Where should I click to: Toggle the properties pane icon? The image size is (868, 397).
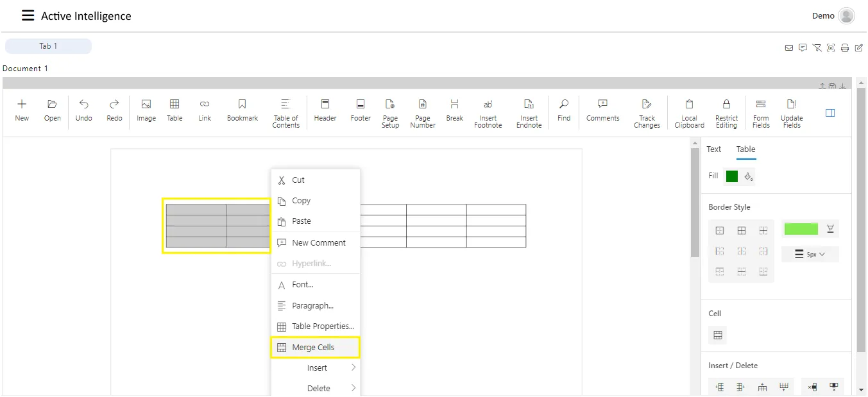point(830,113)
